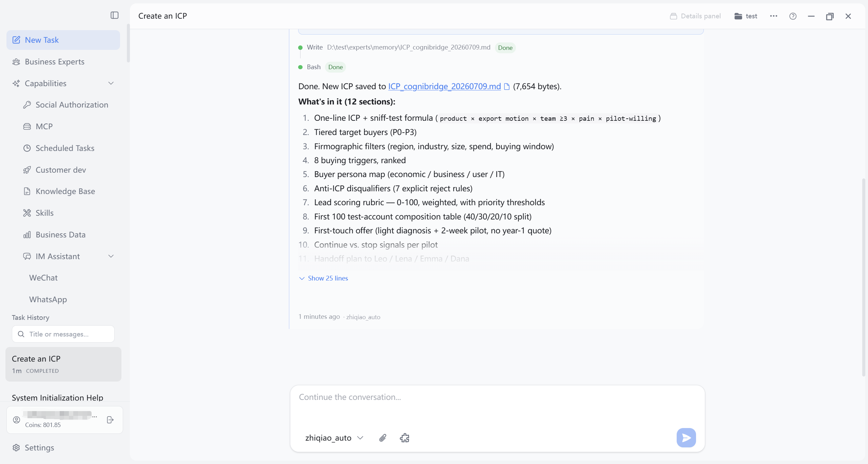Image resolution: width=868 pixels, height=464 pixels.
Task: Select WhatsApp under IM Assistant
Action: 48,299
